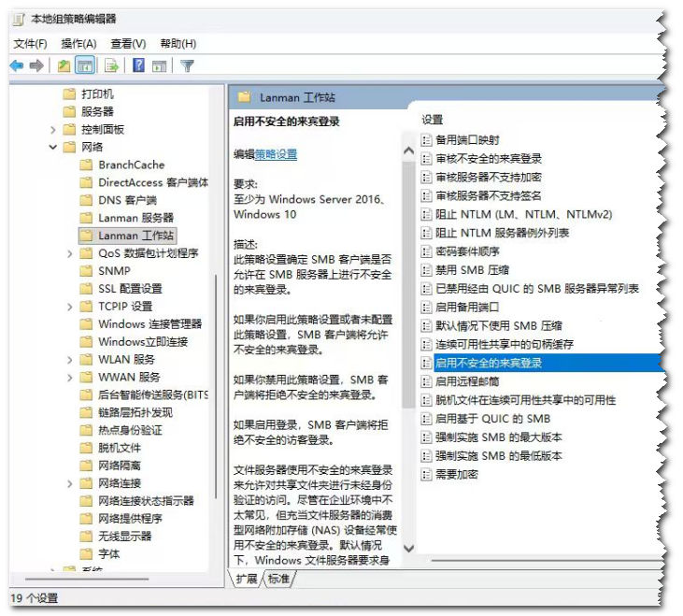Open help via the question mark icon
This screenshot has height=616, width=683.
(138, 65)
